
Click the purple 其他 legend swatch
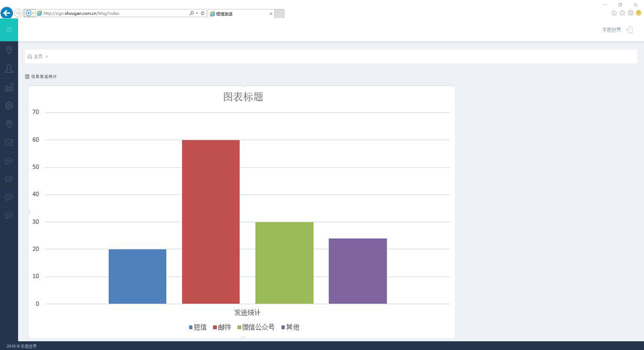point(283,327)
